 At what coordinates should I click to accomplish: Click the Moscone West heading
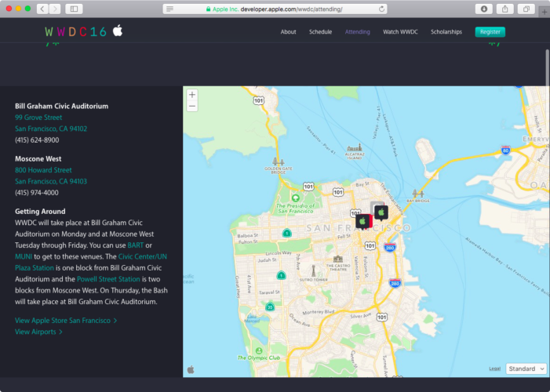(x=38, y=159)
